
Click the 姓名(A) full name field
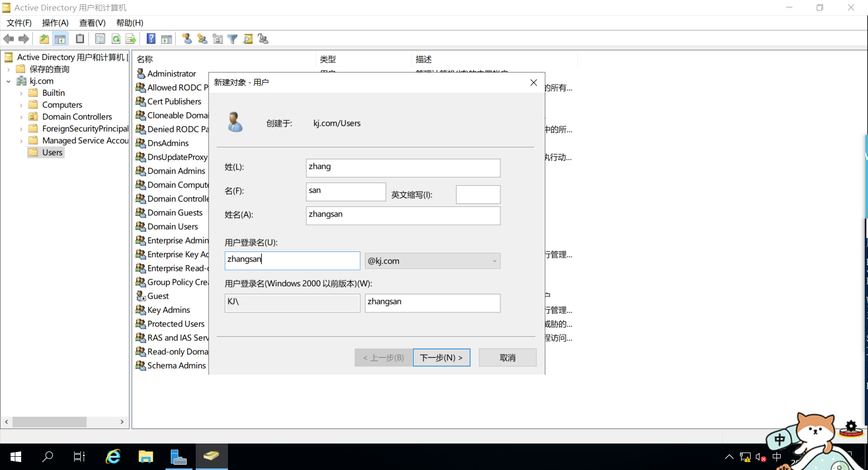403,215
